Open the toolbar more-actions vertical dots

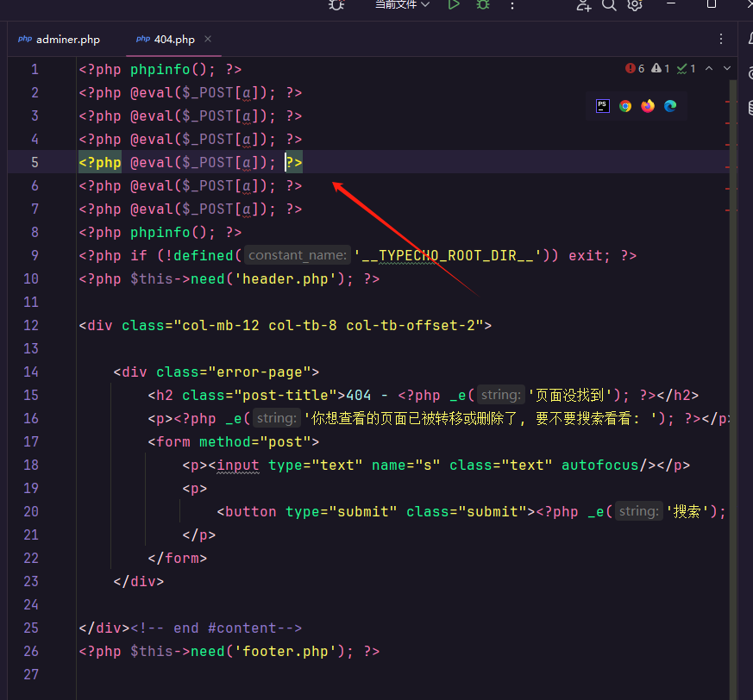tap(512, 5)
